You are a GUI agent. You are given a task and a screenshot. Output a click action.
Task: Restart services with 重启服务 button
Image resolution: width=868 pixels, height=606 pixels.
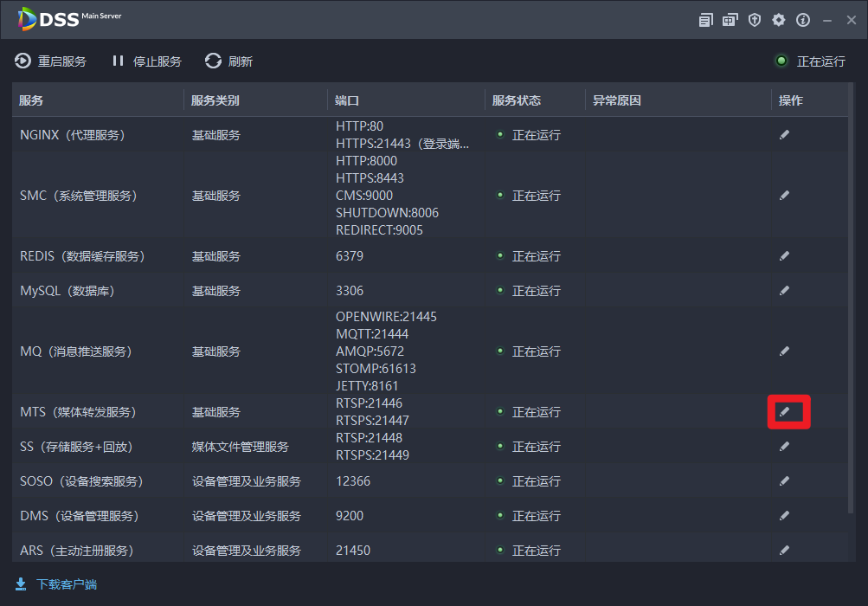click(x=51, y=61)
